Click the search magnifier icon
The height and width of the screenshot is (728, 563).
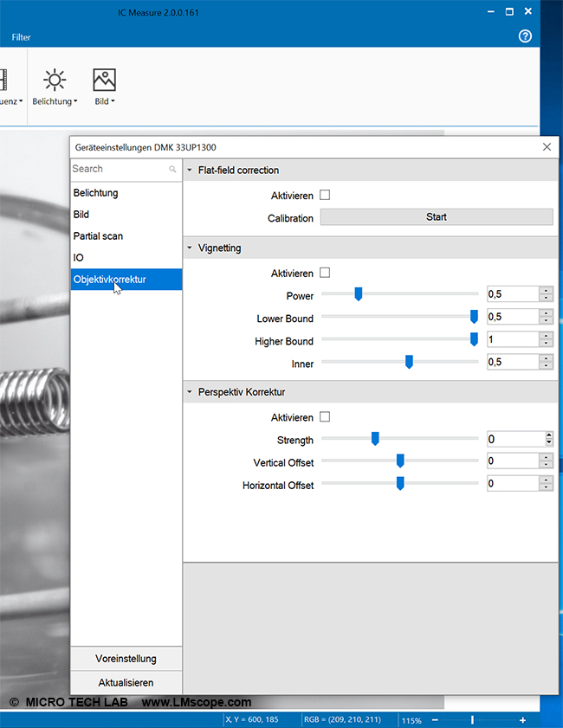click(x=172, y=170)
